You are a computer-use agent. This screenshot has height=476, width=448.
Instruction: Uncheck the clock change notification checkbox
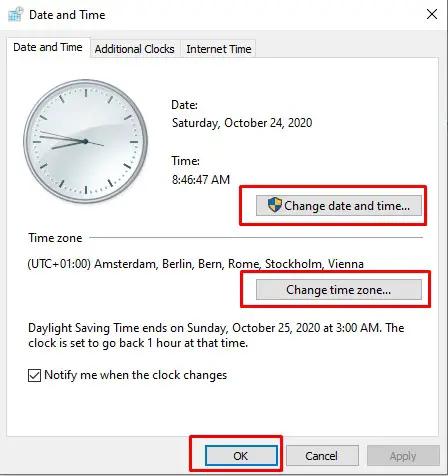click(x=34, y=375)
